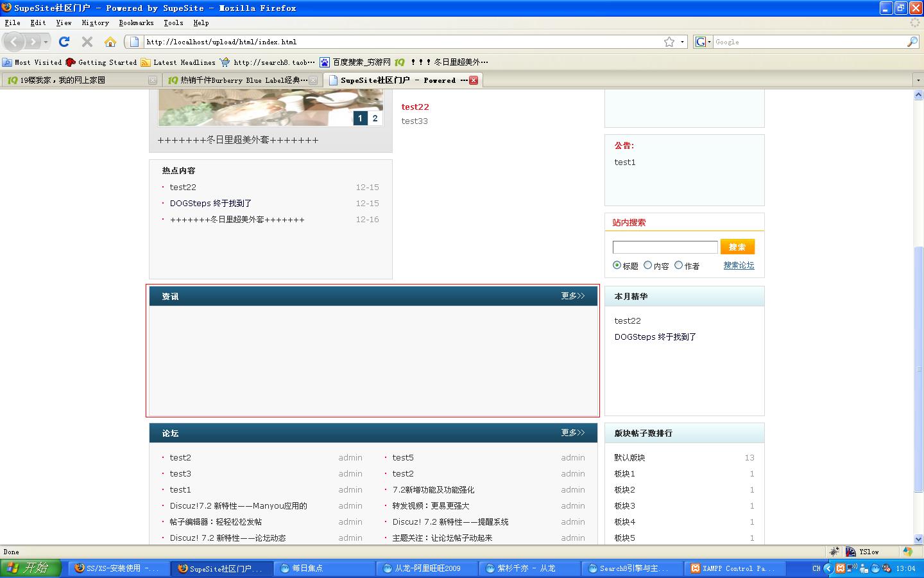
Task: Stop loading with the X button
Action: point(87,42)
